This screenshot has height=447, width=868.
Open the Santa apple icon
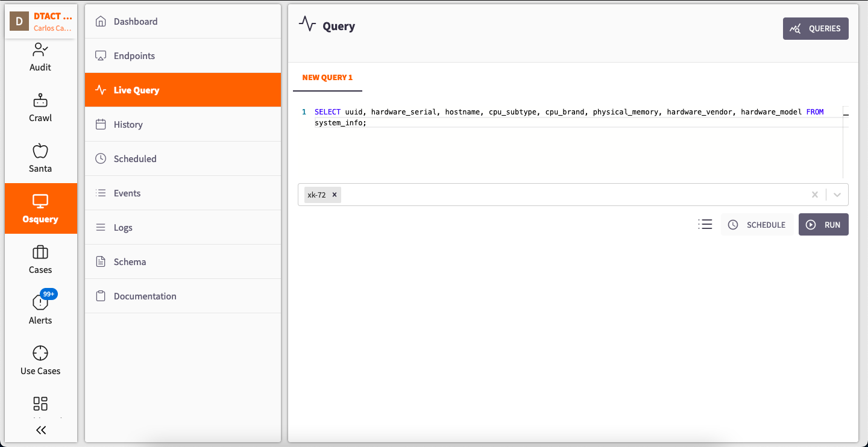tap(40, 151)
